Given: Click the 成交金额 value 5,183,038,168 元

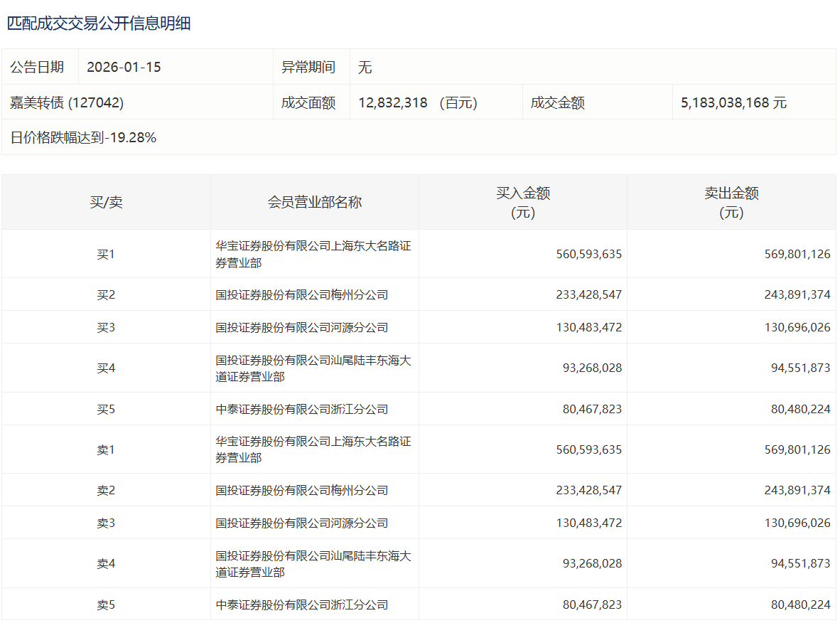Looking at the screenshot, I should coord(733,103).
